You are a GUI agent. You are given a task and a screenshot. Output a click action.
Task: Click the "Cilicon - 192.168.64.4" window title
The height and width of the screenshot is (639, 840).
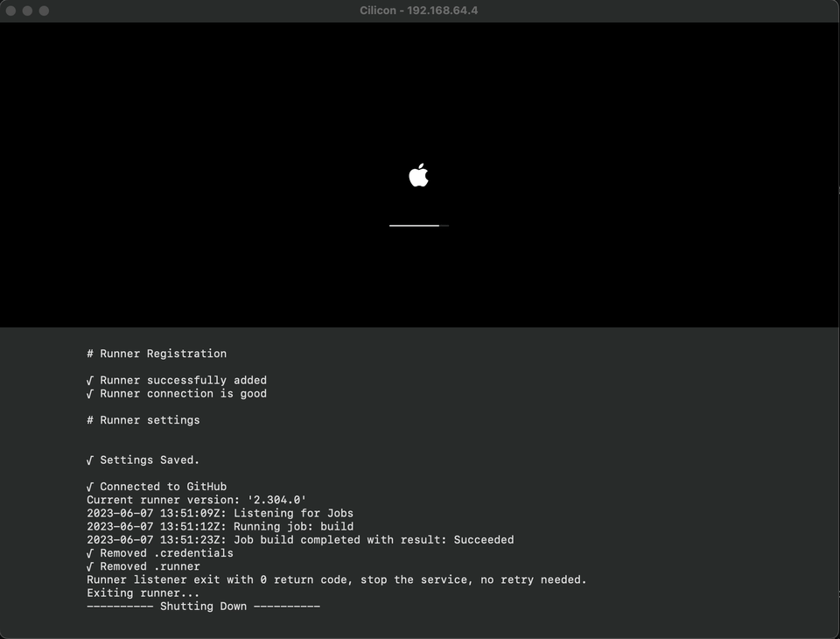[x=419, y=11]
